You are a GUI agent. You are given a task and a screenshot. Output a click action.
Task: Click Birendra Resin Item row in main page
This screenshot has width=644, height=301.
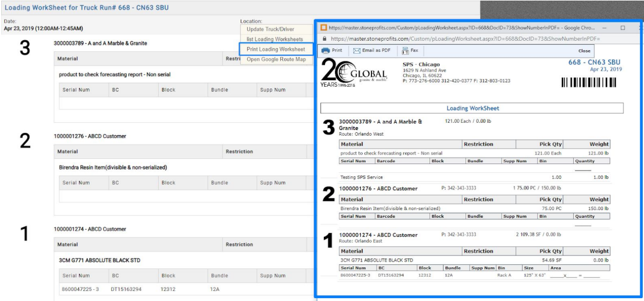(x=113, y=168)
